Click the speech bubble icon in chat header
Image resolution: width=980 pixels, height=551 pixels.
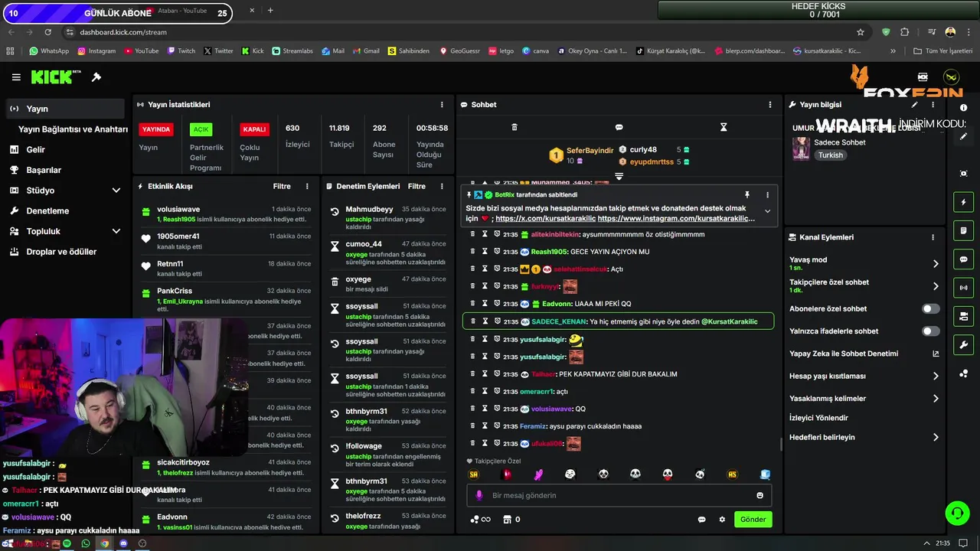point(619,127)
